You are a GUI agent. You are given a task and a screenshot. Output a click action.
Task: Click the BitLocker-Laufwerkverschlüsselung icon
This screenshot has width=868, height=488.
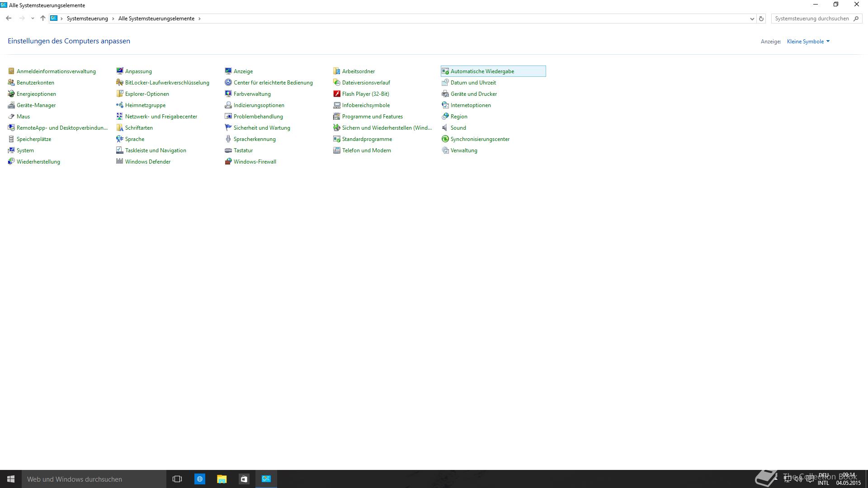(x=120, y=82)
